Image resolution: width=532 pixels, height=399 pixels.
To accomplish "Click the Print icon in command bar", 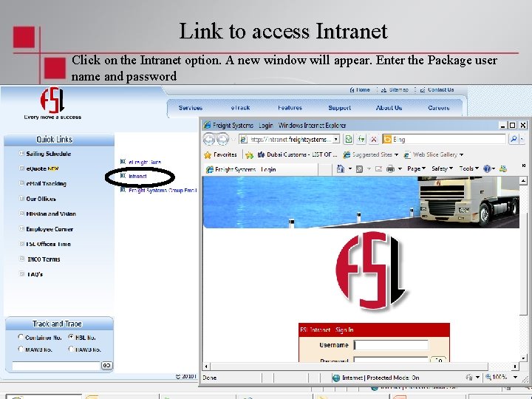I will click(391, 168).
